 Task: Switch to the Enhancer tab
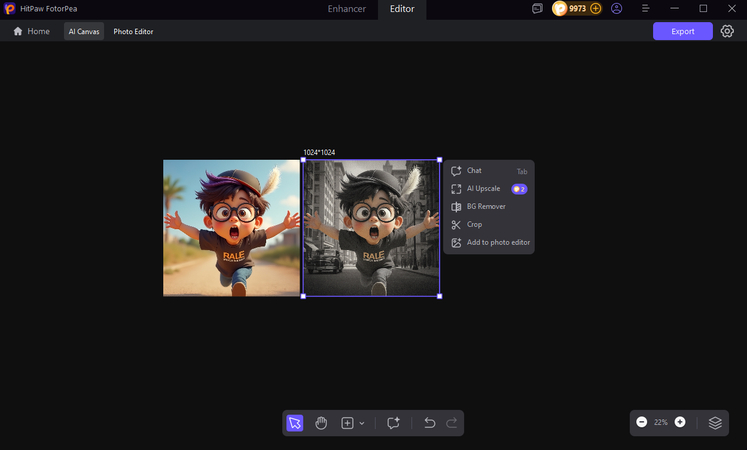pyautogui.click(x=346, y=8)
